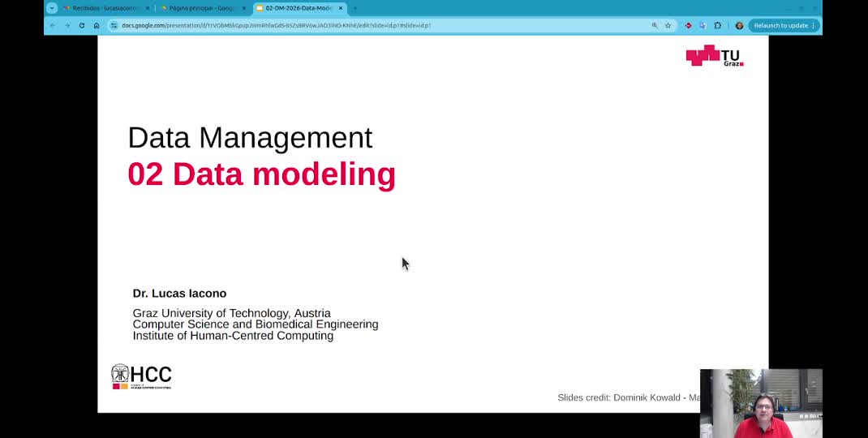The width and height of the screenshot is (868, 438).
Task: Close the Recibidos Gmail tab
Action: [148, 8]
